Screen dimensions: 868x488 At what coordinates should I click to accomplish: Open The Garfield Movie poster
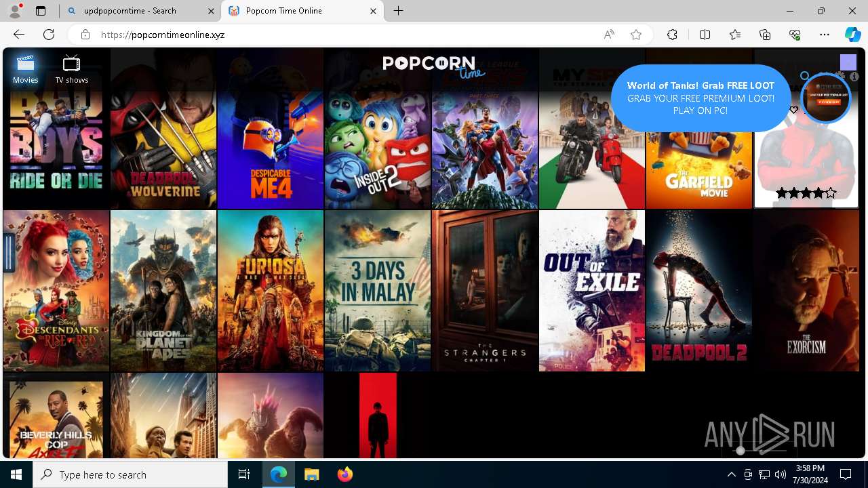[699, 169]
